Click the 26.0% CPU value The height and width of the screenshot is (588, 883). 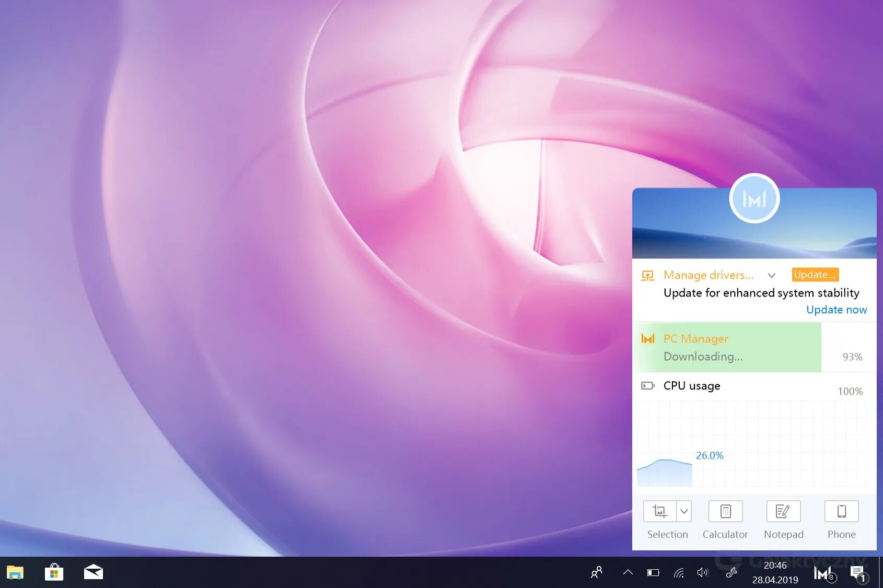click(x=710, y=455)
